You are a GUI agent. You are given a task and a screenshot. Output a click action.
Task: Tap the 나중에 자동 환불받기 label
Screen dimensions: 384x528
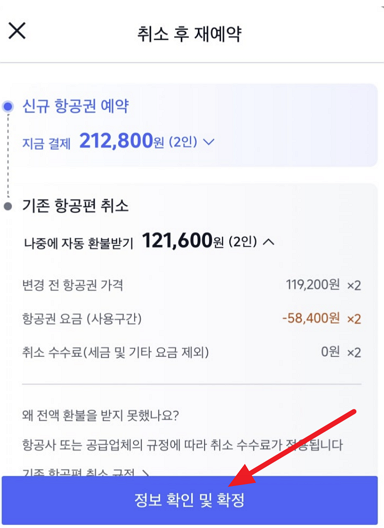(x=79, y=243)
